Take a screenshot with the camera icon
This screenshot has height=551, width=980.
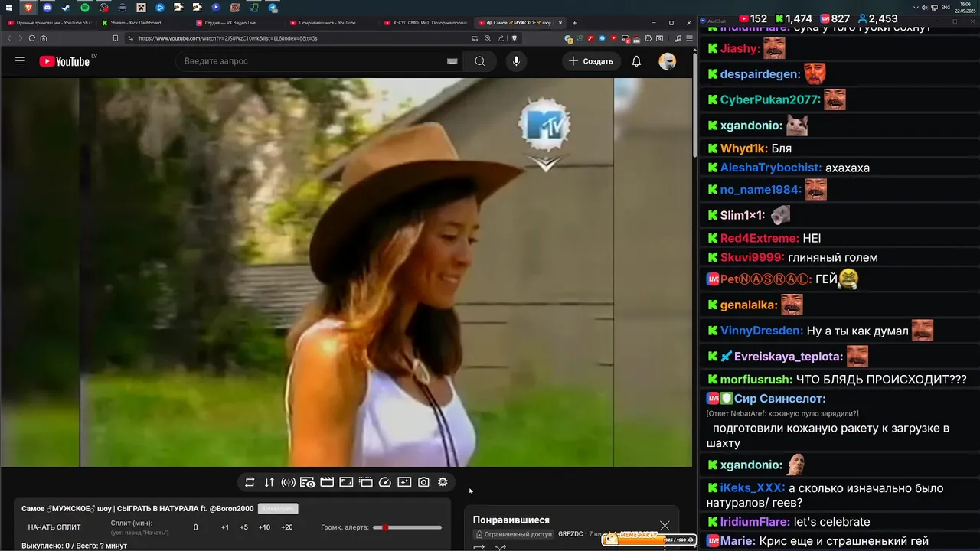point(423,482)
